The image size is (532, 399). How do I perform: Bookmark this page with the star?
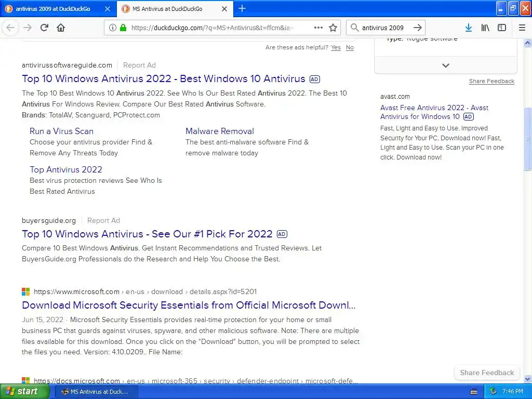[x=333, y=28]
